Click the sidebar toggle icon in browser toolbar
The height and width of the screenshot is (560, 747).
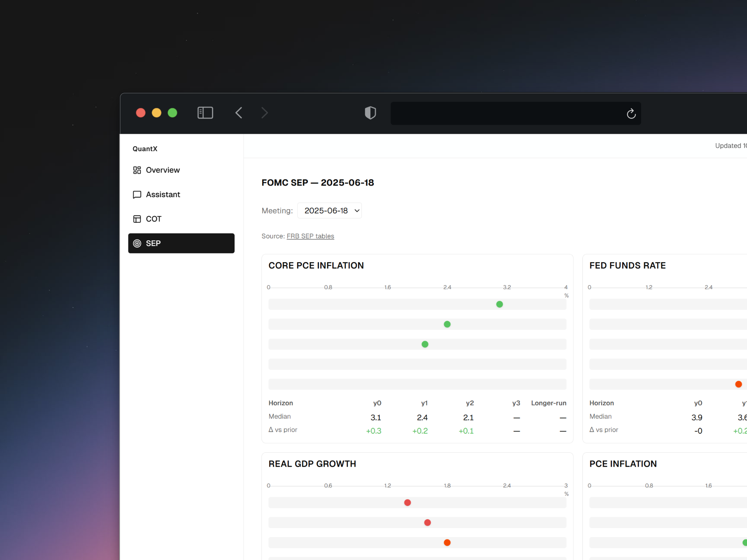click(205, 113)
